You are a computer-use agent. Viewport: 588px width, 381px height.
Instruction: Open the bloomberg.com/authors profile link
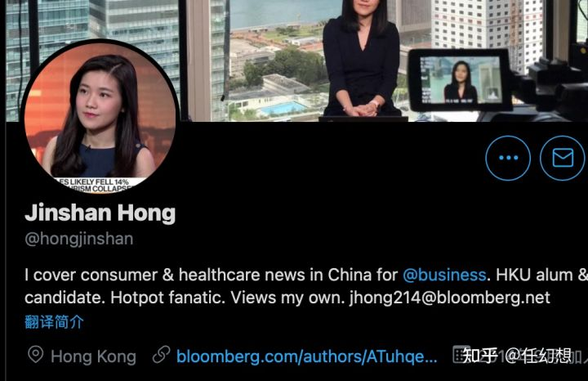click(x=307, y=356)
